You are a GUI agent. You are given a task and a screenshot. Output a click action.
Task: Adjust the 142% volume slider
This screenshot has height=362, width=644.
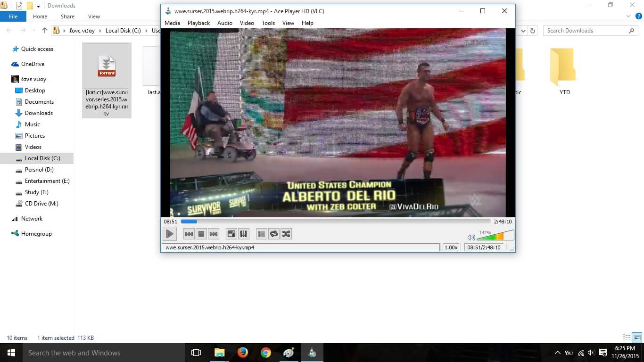tap(495, 235)
